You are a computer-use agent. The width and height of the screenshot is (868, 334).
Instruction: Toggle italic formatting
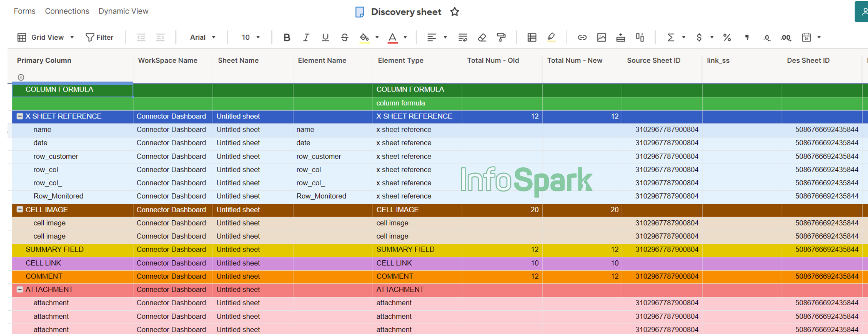tap(306, 38)
